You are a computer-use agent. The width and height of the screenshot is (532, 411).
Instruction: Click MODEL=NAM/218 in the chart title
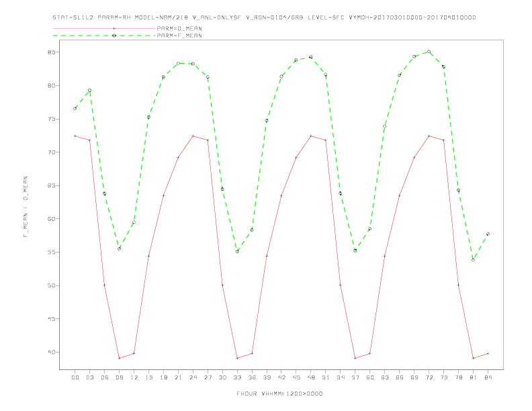161,17
